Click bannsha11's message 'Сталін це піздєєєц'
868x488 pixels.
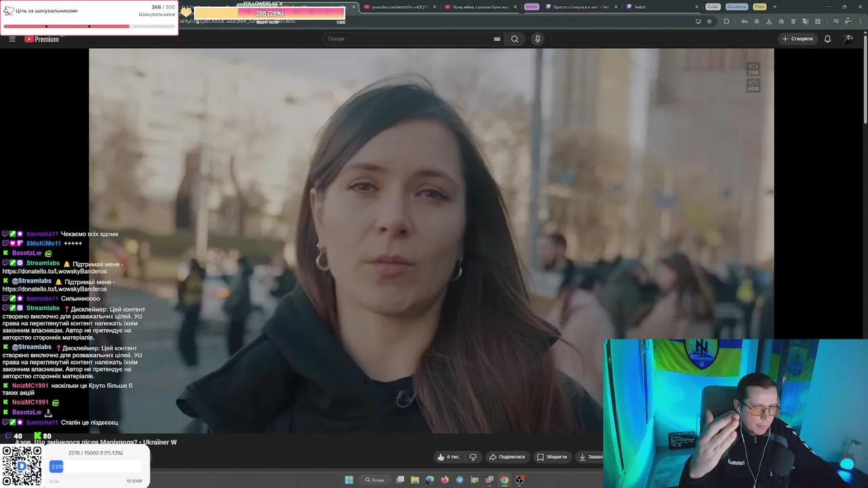pyautogui.click(x=90, y=422)
